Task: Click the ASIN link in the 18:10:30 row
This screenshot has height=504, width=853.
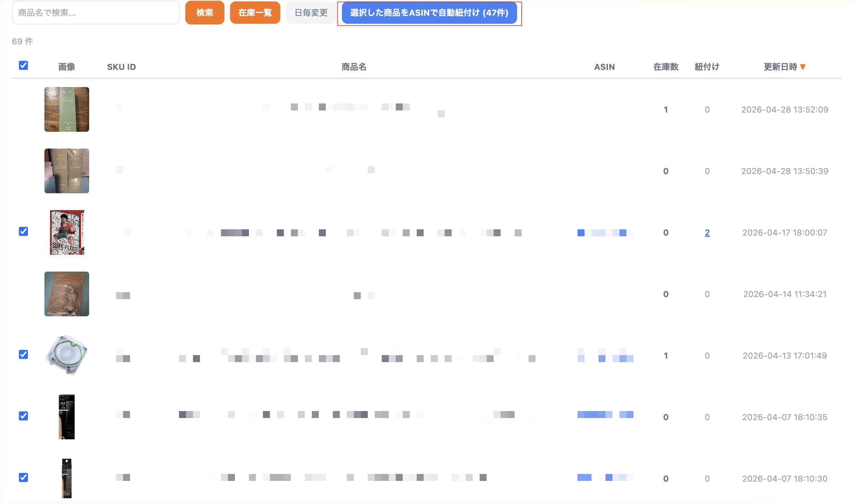Action: point(605,477)
